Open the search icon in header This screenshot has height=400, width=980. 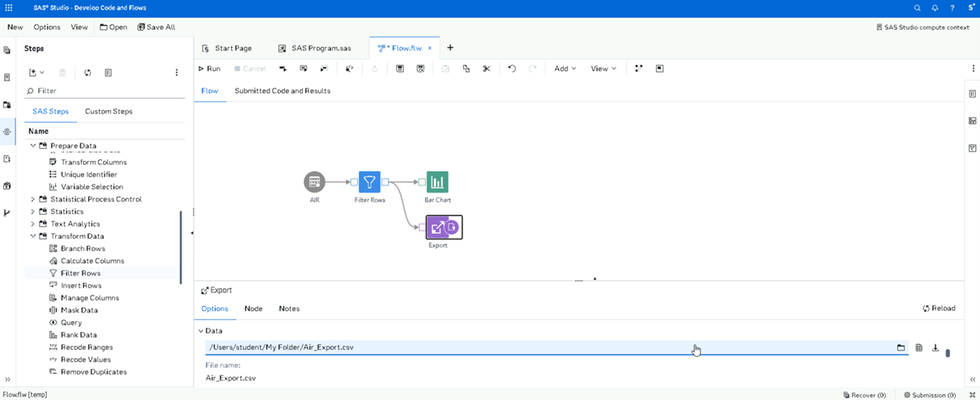[x=918, y=7]
